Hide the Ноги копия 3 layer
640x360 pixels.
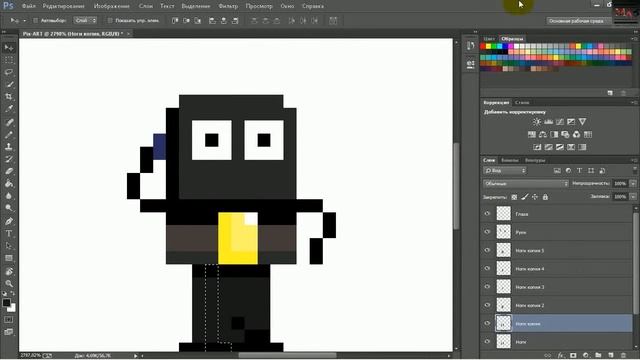487,287
